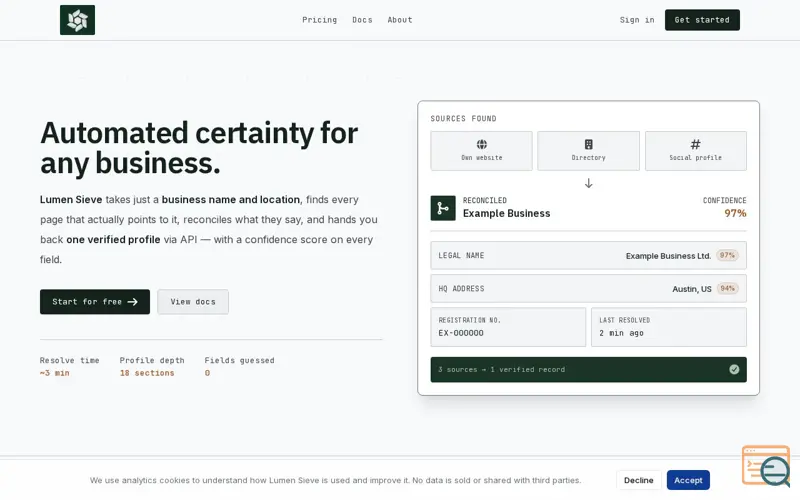Accept analytics cookies
This screenshot has width=800, height=500.
(688, 480)
